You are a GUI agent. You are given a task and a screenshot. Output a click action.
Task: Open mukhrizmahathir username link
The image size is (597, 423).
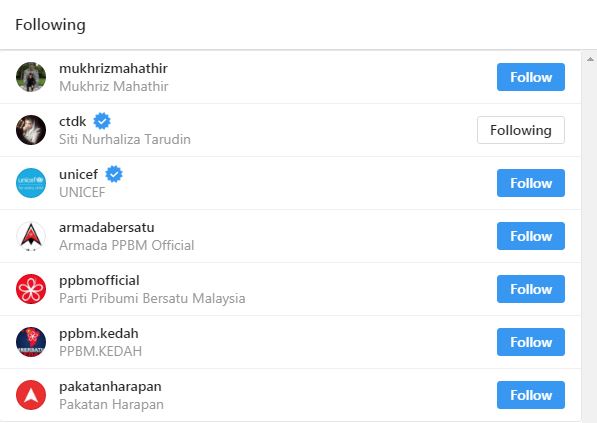pos(113,69)
